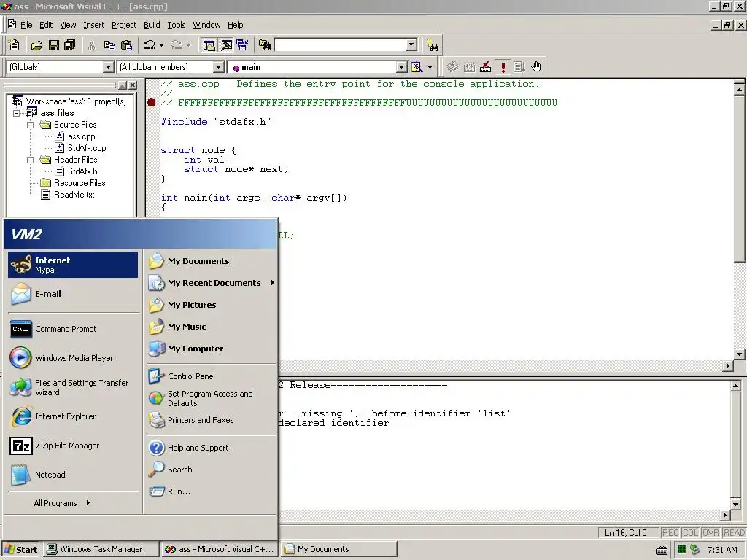Click the Paste clipboard icon
This screenshot has width=747, height=560.
[127, 45]
